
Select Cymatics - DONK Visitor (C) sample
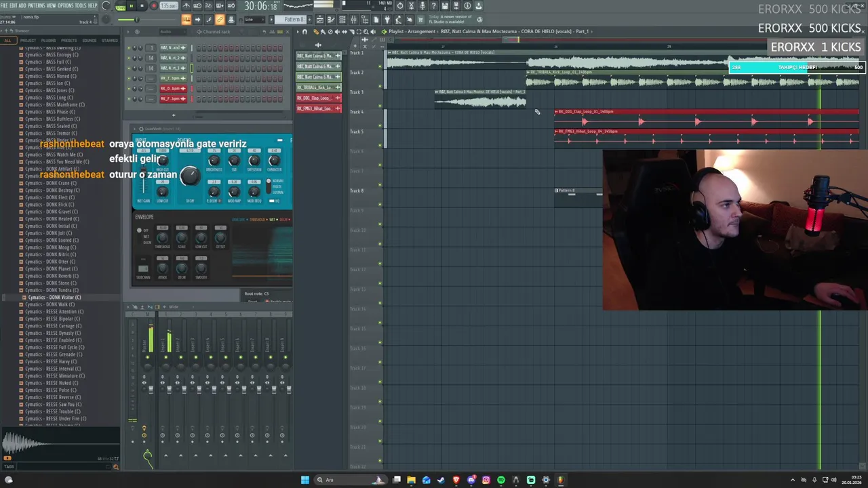pyautogui.click(x=54, y=297)
